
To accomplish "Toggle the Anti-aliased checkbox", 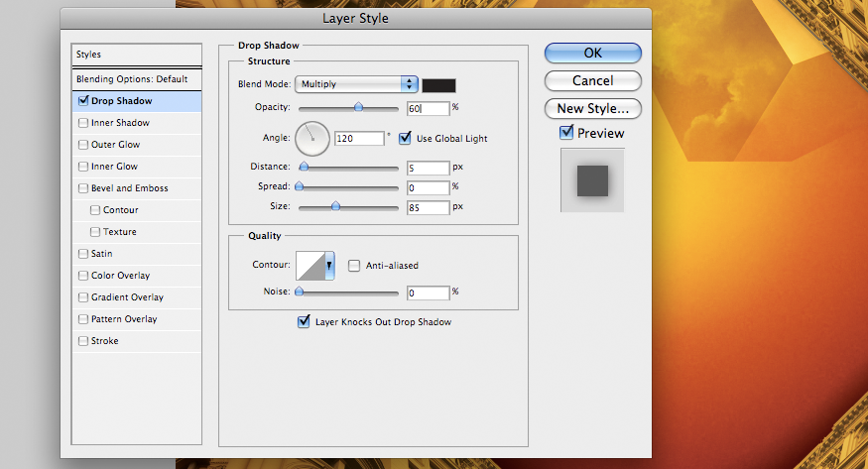I will (x=354, y=266).
